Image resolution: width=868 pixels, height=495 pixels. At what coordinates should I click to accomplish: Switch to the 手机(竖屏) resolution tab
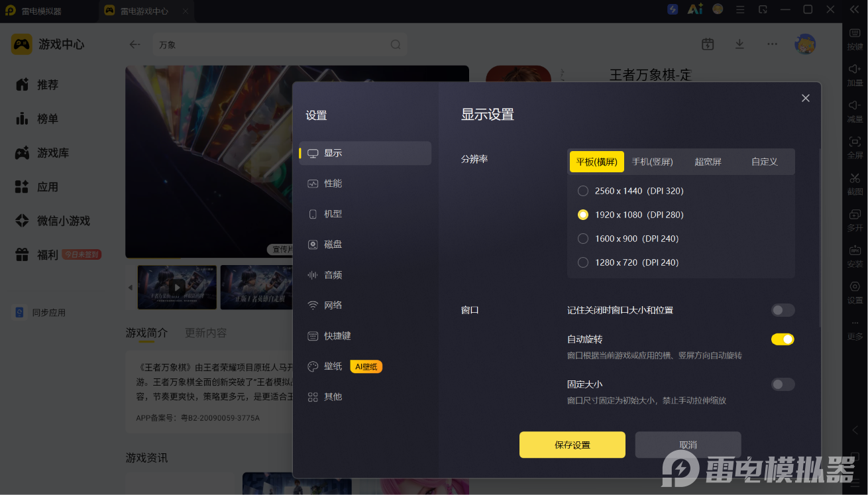(x=652, y=162)
